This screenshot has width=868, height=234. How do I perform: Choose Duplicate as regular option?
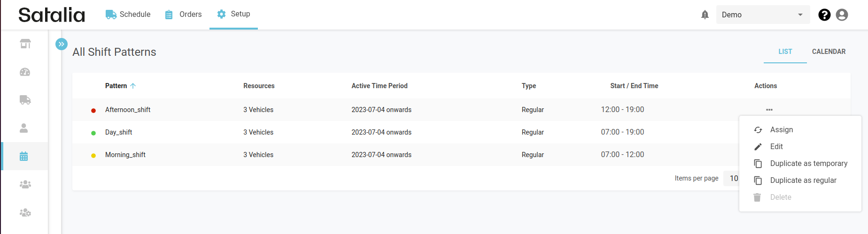(x=803, y=181)
